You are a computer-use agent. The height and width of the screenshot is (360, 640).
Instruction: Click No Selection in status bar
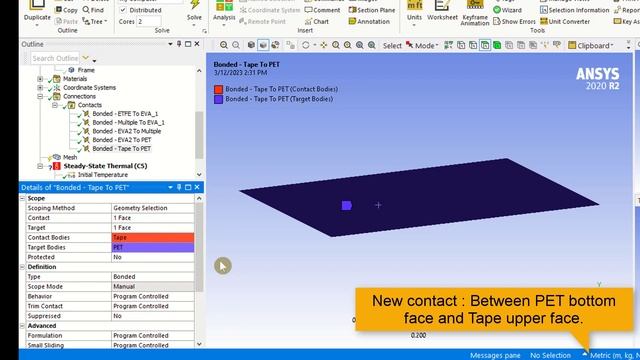pyautogui.click(x=550, y=356)
